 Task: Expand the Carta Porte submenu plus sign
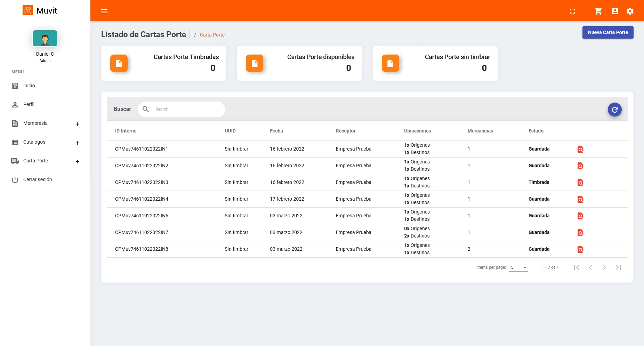click(78, 162)
